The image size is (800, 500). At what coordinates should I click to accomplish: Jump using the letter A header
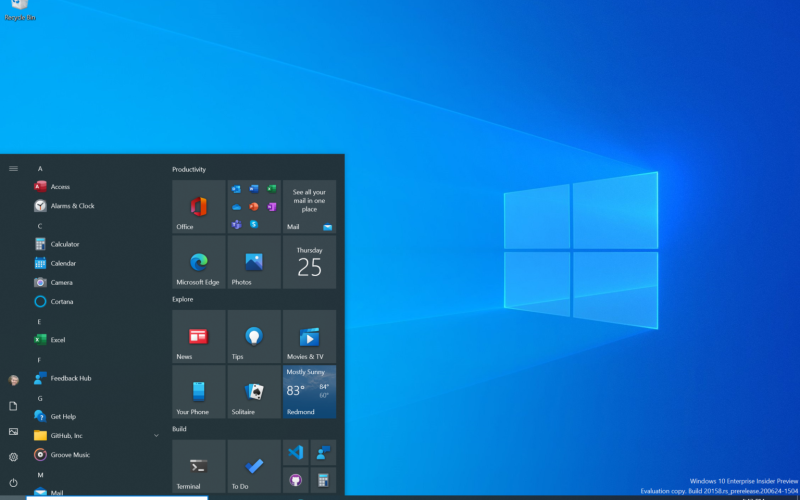tap(40, 168)
